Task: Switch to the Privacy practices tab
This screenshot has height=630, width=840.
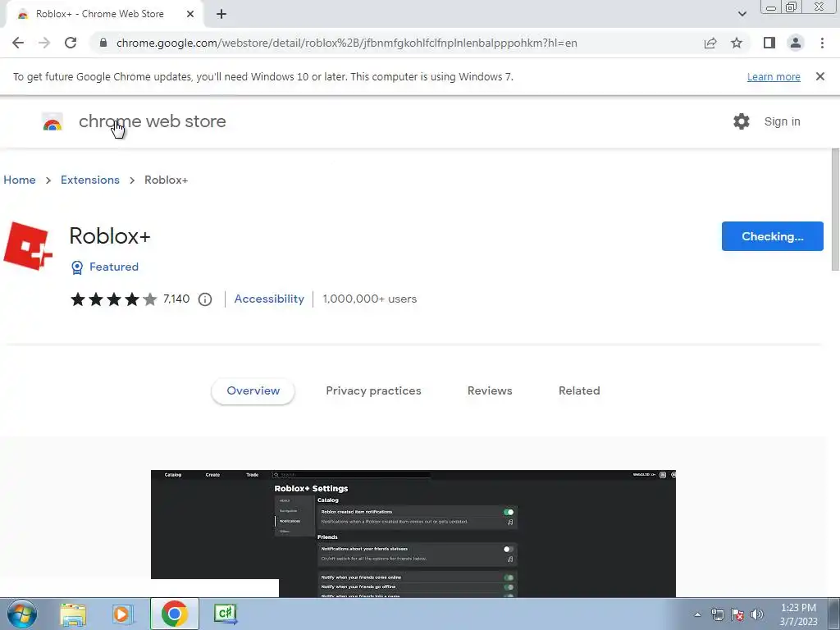Action: point(373,391)
